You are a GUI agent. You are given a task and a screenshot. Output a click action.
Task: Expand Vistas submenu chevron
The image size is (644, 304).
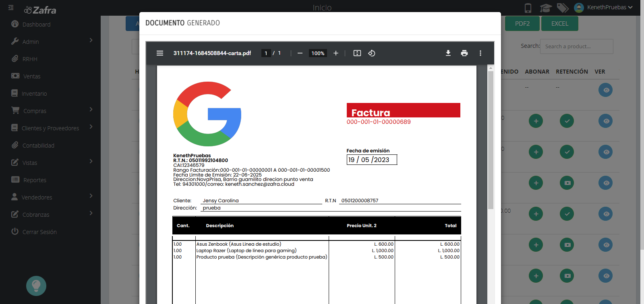tap(91, 161)
